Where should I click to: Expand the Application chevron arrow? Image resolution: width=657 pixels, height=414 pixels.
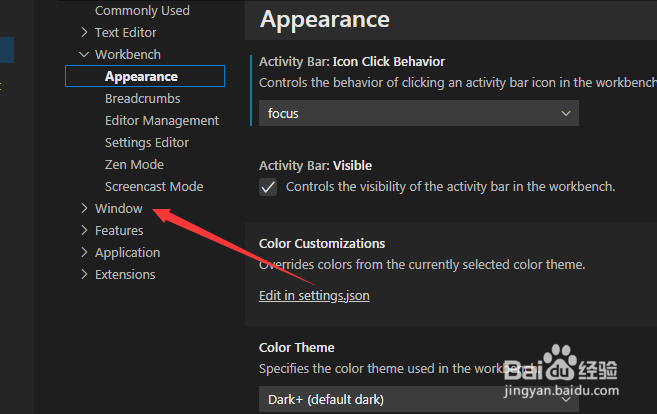[x=85, y=253]
